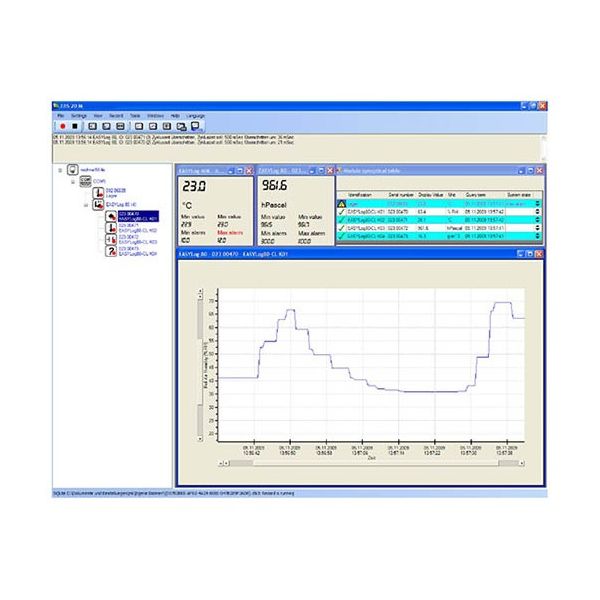This screenshot has width=600, height=600.
Task: Click the hPascal unit cell in K03 row
Action: click(x=455, y=228)
